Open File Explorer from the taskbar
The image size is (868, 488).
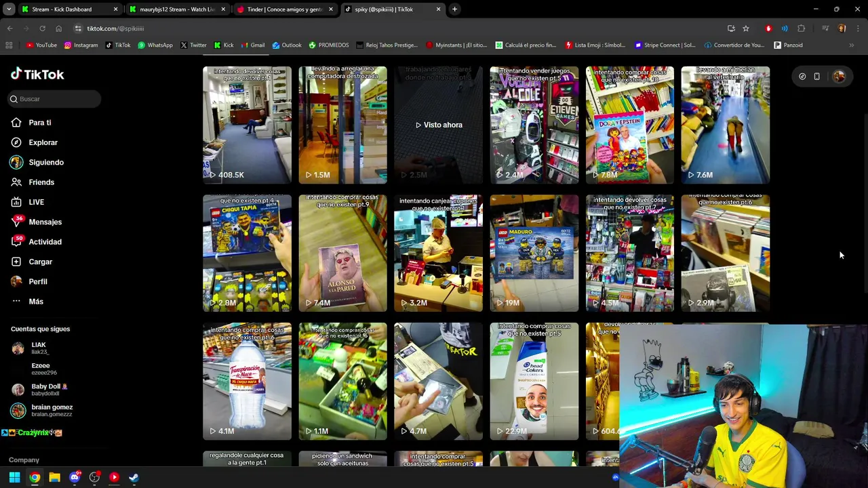point(54,477)
